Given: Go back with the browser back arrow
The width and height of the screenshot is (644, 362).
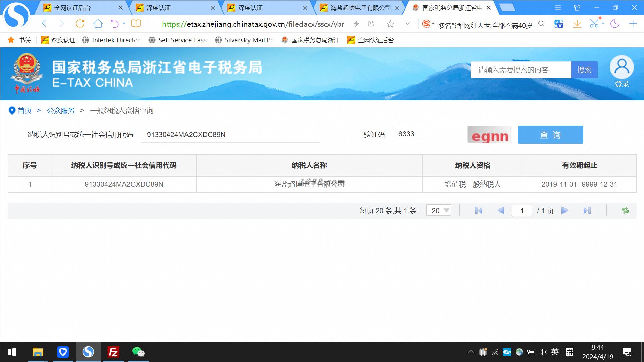Looking at the screenshot, I should pyautogui.click(x=44, y=23).
